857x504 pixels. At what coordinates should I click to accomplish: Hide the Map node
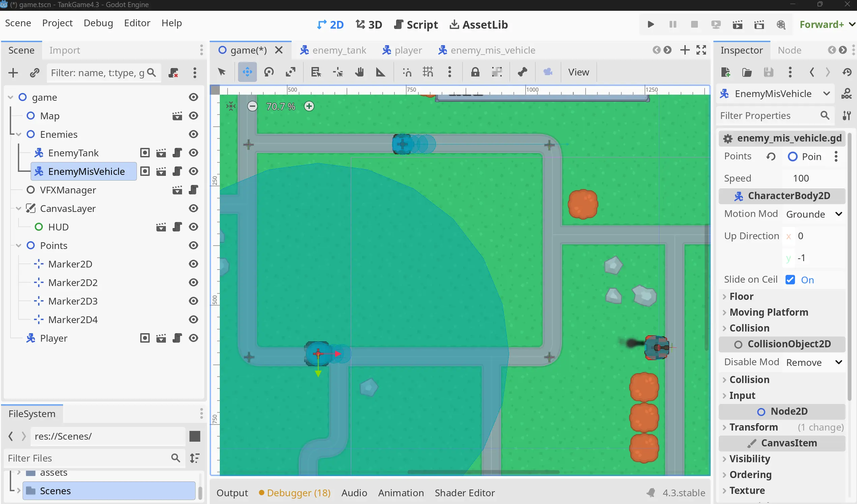pos(194,116)
